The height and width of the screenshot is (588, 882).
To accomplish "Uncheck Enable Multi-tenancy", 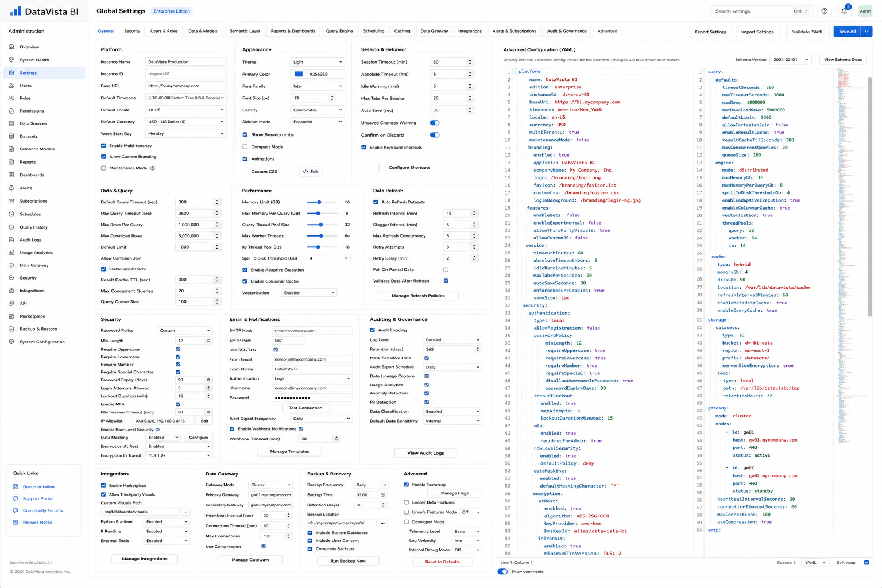I will click(x=103, y=146).
